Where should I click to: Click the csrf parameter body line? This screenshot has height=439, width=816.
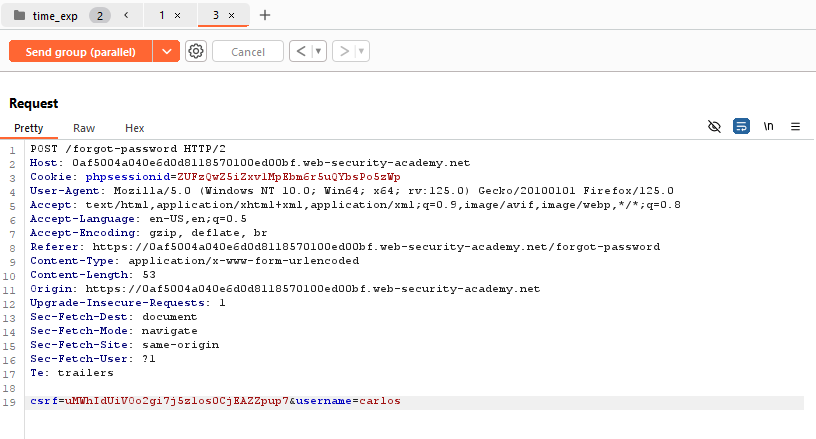pos(215,401)
